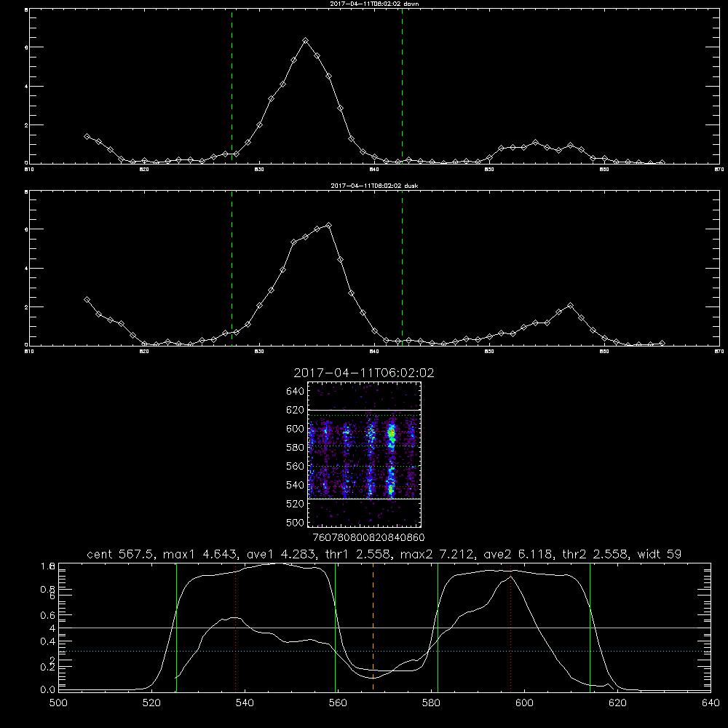Click the left green dashed line in the dusk plot
This screenshot has width=728, height=728.
click(x=232, y=268)
